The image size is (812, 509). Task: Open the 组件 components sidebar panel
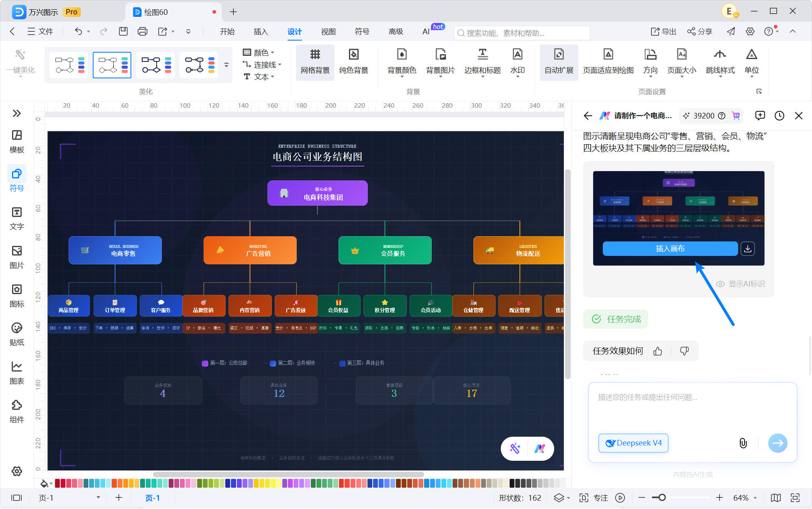[x=16, y=411]
